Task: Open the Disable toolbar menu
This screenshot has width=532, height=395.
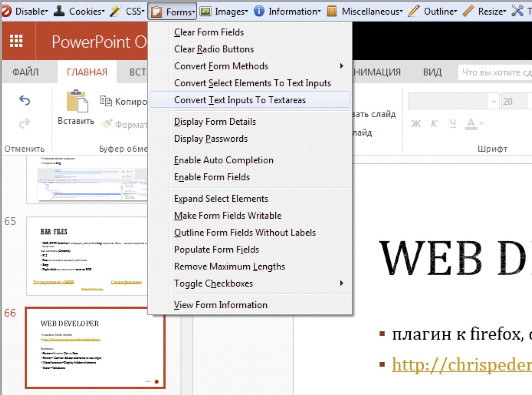Action: pyautogui.click(x=25, y=11)
